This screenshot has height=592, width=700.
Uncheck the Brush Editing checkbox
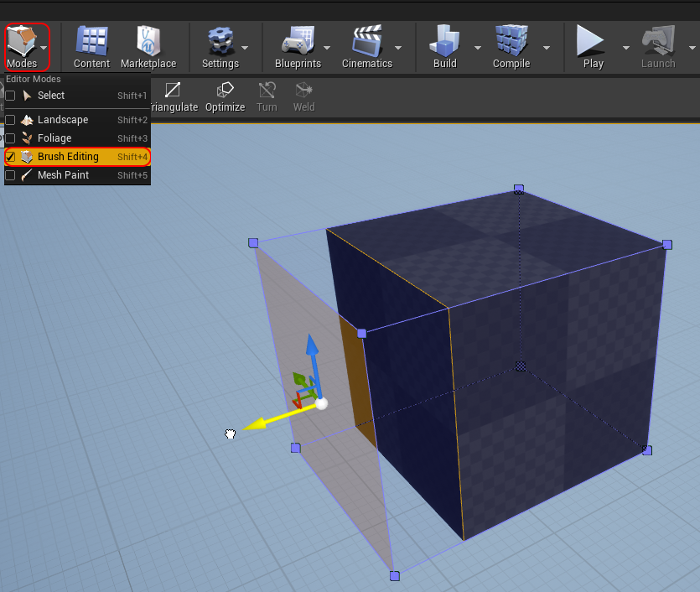coord(10,157)
